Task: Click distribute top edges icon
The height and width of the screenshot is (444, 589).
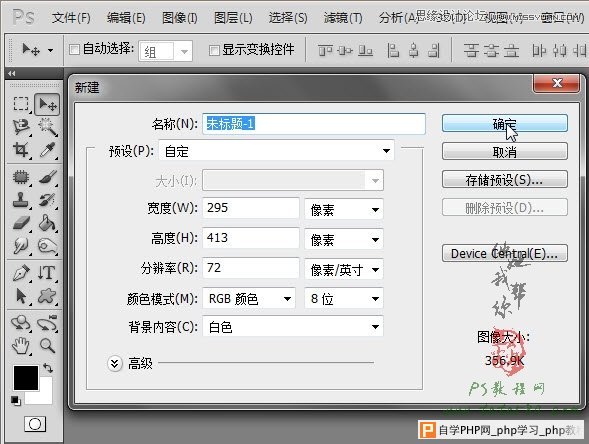Action: coord(470,50)
